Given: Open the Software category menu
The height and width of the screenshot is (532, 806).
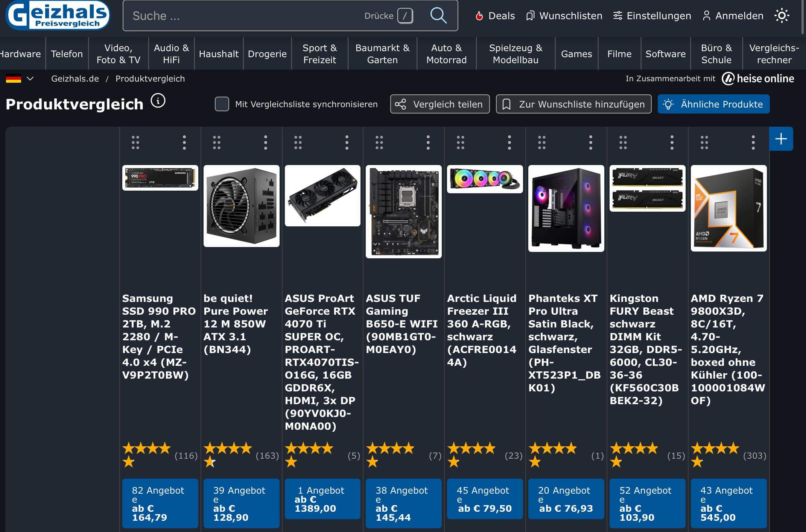Looking at the screenshot, I should point(665,54).
